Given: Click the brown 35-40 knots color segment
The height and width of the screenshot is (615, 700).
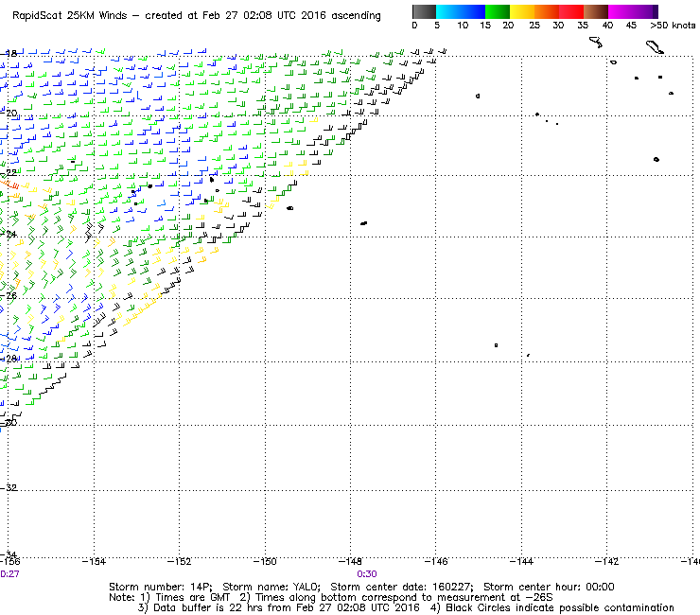Looking at the screenshot, I should (596, 11).
